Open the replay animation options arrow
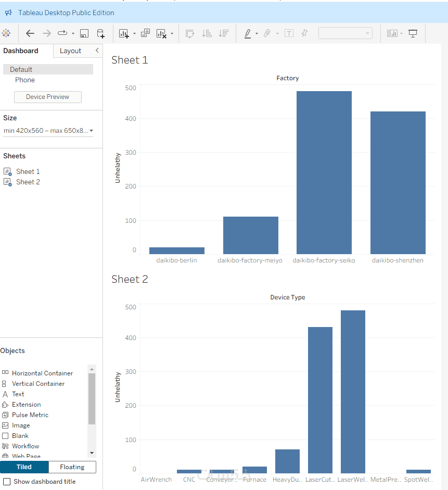 click(x=73, y=33)
